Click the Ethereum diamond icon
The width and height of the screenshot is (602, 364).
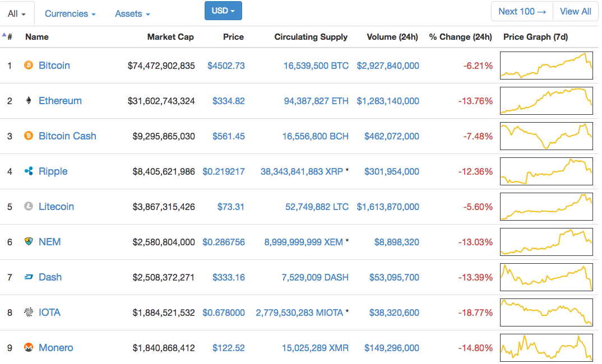pos(29,101)
